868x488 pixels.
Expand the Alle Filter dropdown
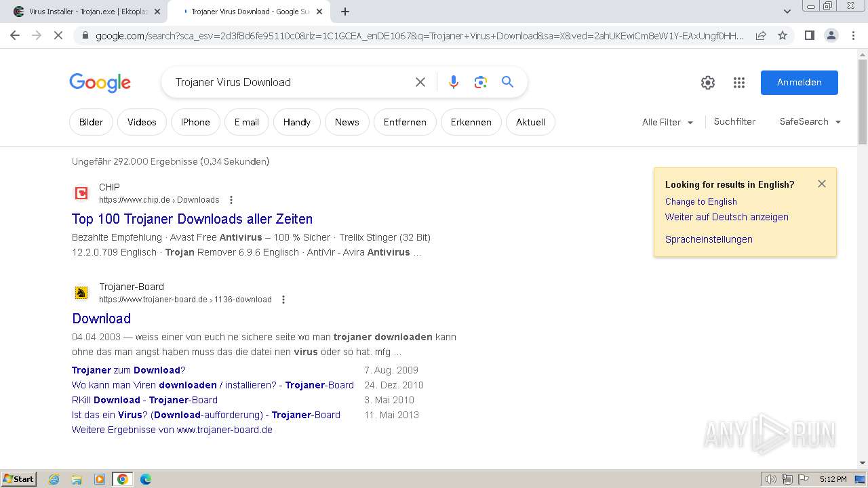click(668, 122)
